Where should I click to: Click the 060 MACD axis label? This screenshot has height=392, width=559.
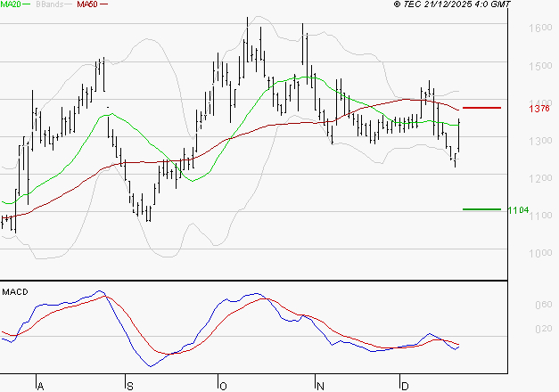tap(544, 305)
